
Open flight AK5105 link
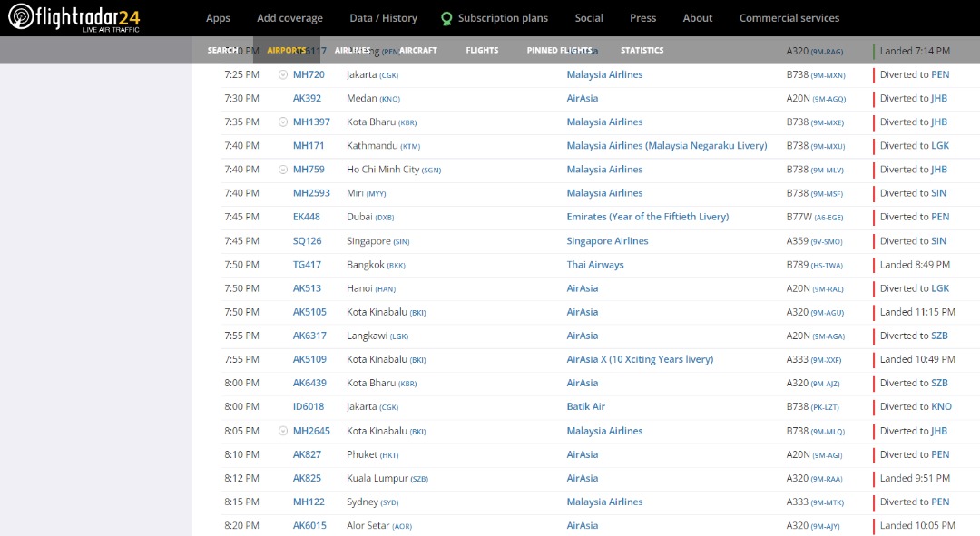[x=309, y=312]
